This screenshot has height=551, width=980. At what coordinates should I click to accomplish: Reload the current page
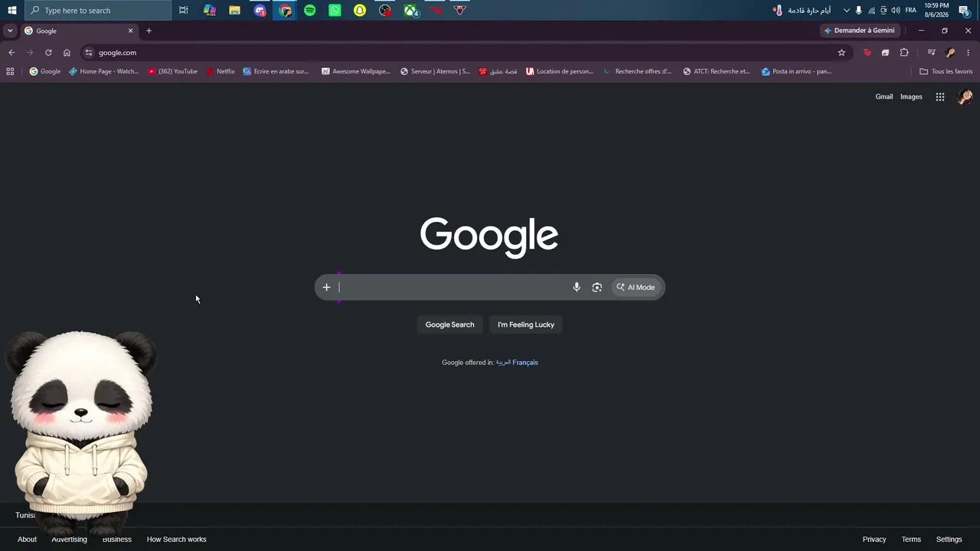(x=48, y=53)
